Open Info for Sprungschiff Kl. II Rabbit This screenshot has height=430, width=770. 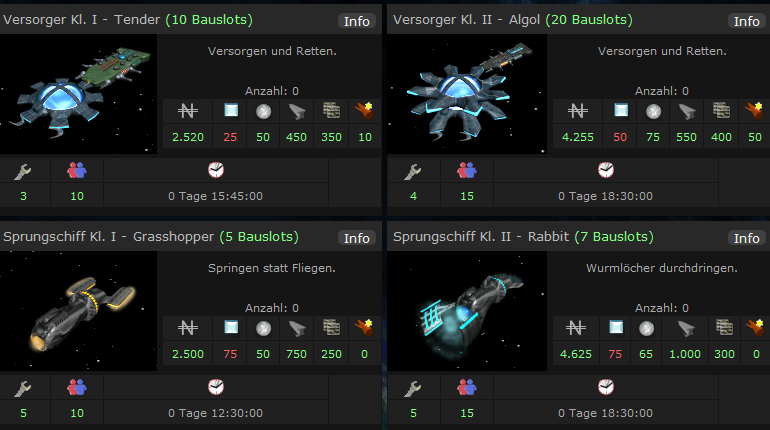coord(746,238)
